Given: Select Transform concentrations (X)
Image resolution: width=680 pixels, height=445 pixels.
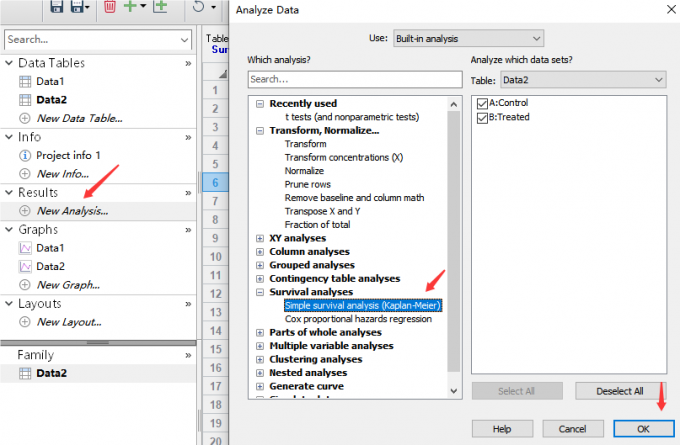Looking at the screenshot, I should pyautogui.click(x=343, y=157).
